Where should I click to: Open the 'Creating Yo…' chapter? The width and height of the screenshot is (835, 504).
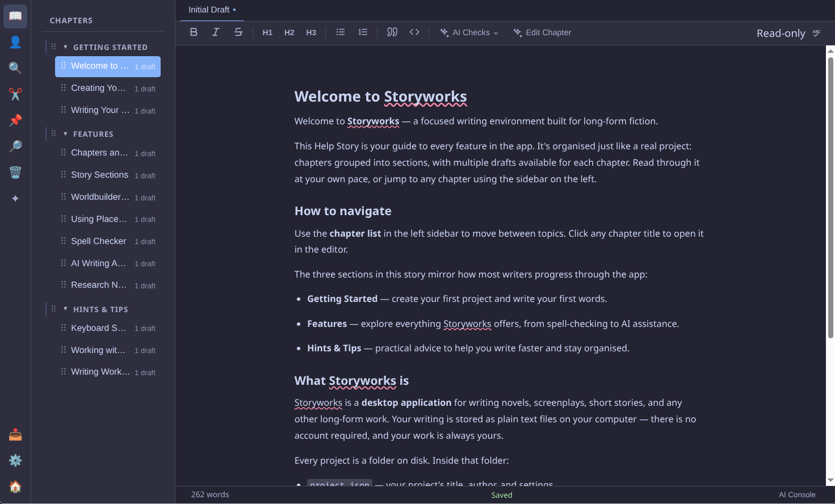[x=108, y=89]
